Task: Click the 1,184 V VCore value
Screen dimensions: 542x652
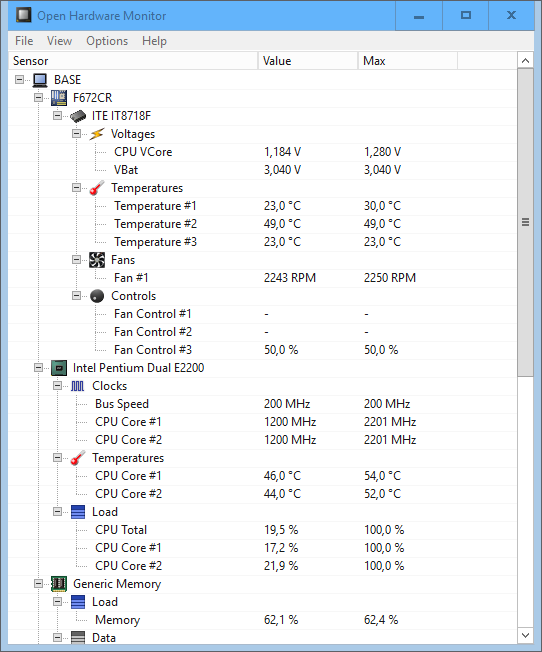Action: click(x=282, y=152)
